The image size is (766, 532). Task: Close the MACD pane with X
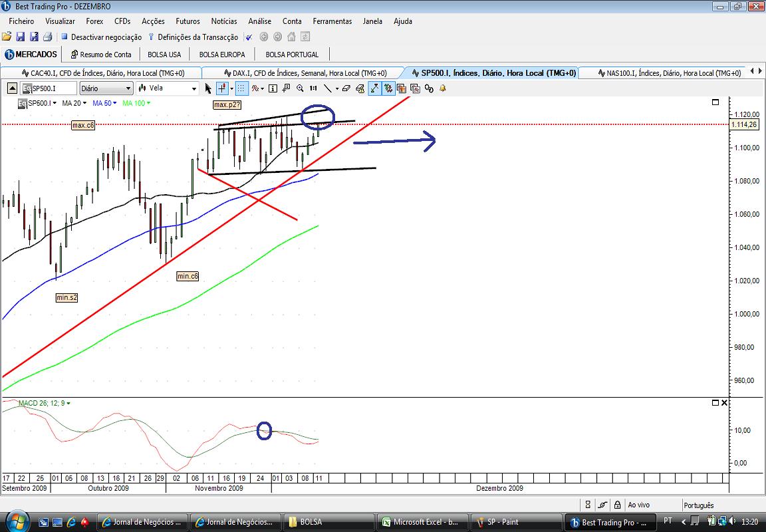[725, 403]
